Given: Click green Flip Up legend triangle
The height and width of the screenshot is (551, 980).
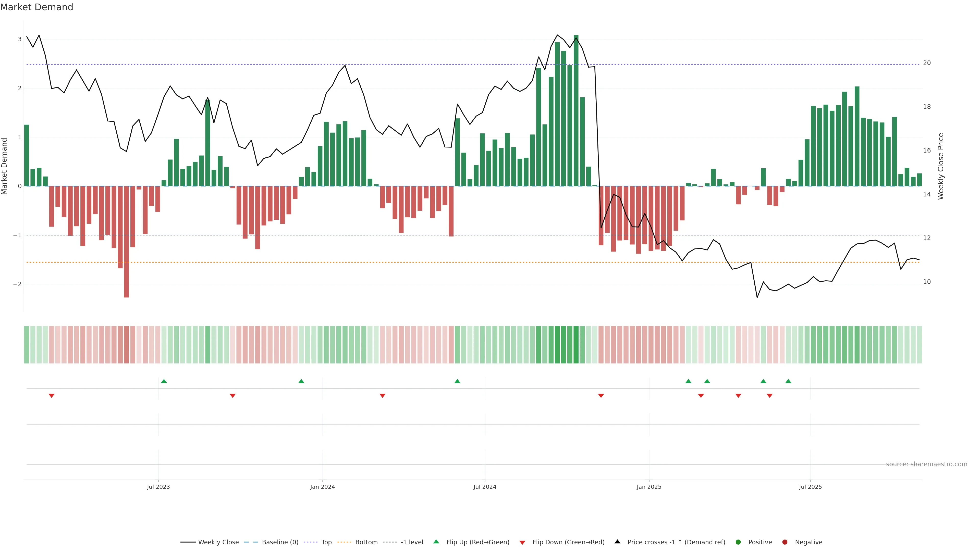Looking at the screenshot, I should pyautogui.click(x=436, y=542).
